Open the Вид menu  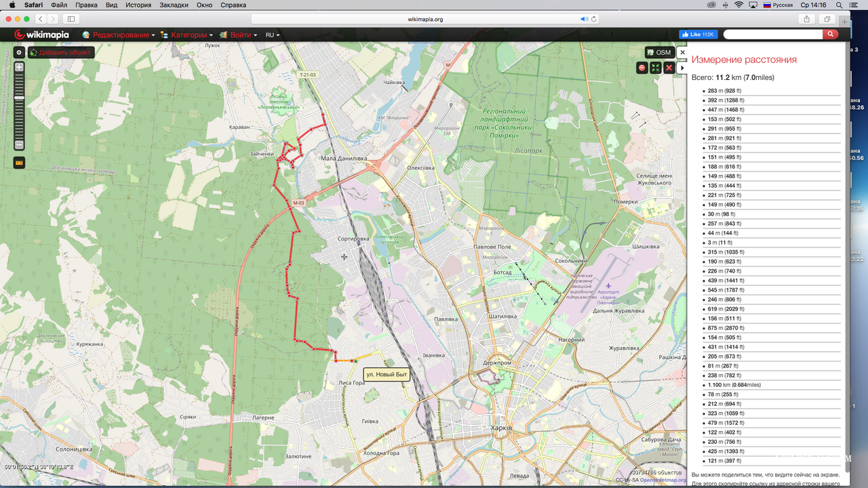tap(112, 5)
